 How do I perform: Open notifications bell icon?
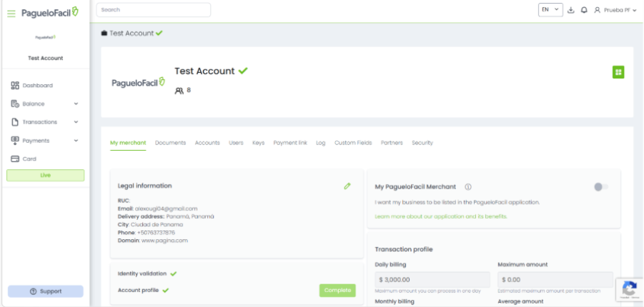(584, 10)
